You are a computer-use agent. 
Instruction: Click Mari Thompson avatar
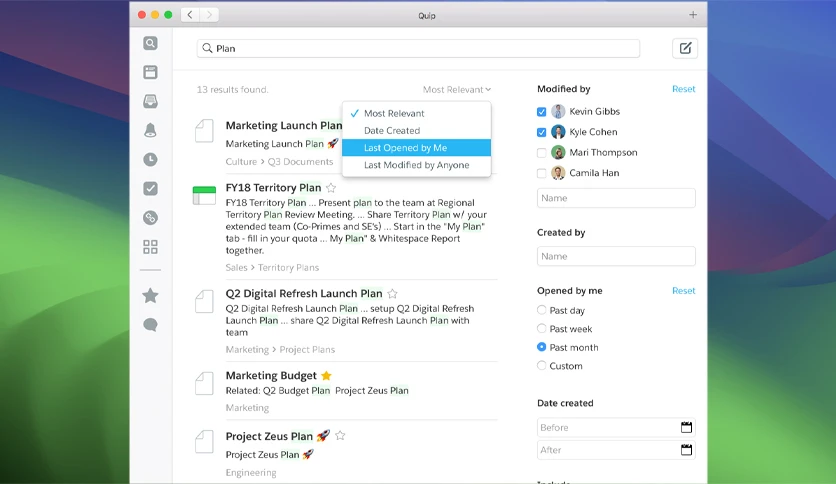pyautogui.click(x=558, y=152)
